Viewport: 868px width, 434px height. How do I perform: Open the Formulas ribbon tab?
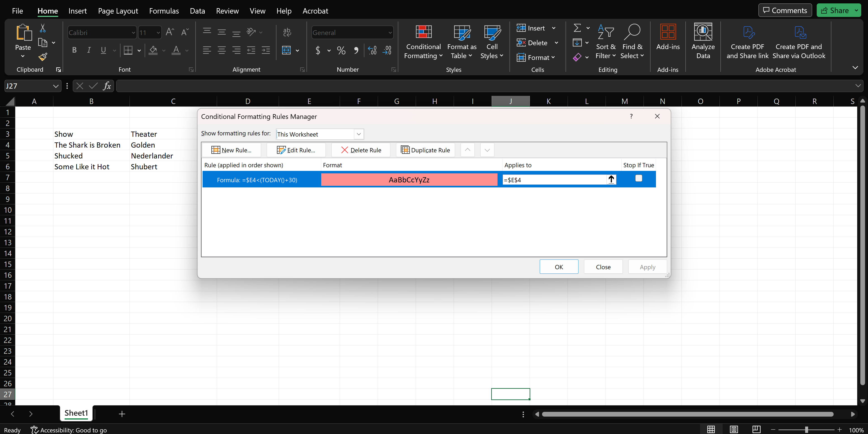164,11
